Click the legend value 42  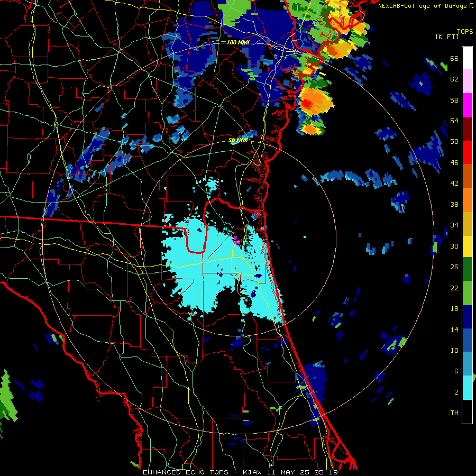pyautogui.click(x=454, y=184)
